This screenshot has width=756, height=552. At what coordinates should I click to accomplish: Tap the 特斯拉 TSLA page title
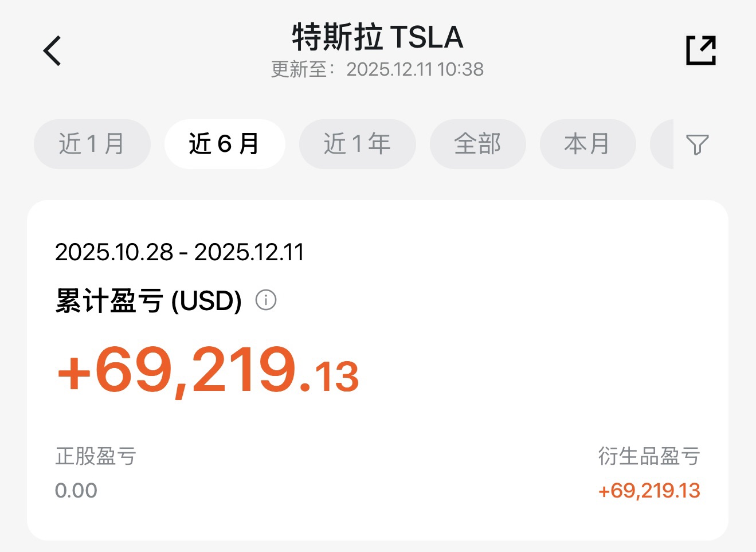coord(377,38)
